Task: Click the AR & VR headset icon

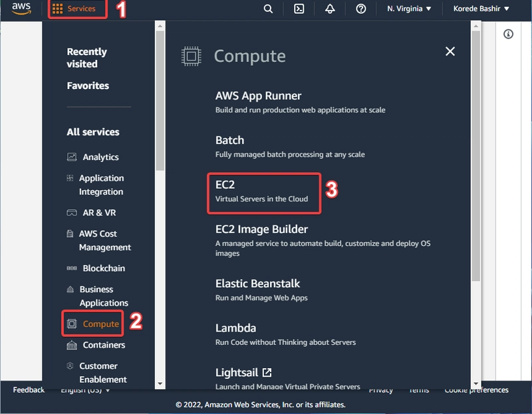Action: coord(72,213)
